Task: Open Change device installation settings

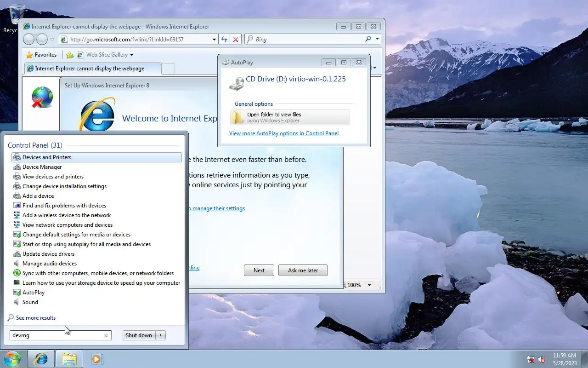Action: click(x=96, y=186)
